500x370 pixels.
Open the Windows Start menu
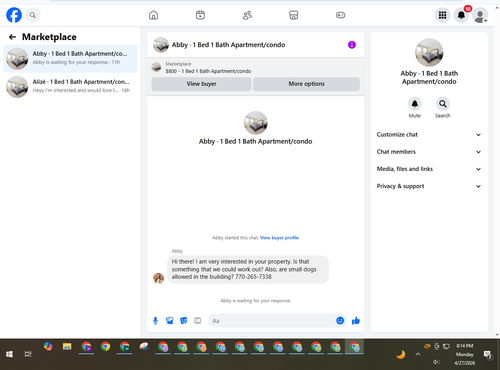(9, 354)
